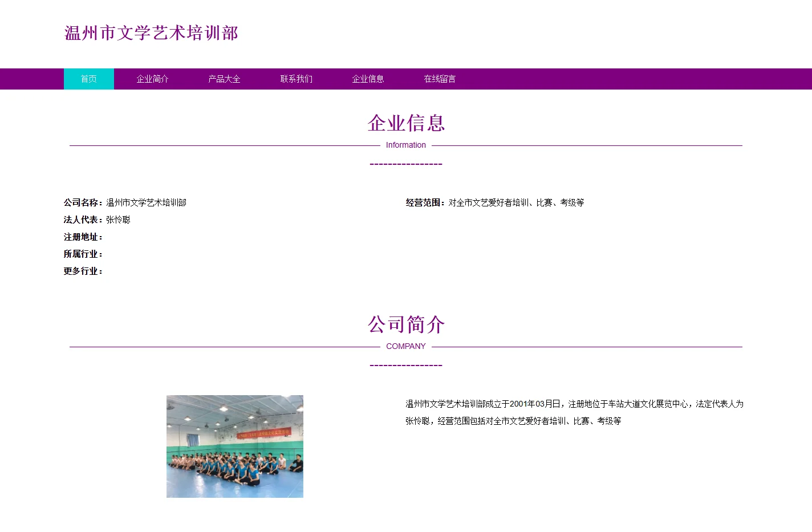Click 经营范围 label
Image resolution: width=812 pixels, height=532 pixels.
click(x=425, y=202)
